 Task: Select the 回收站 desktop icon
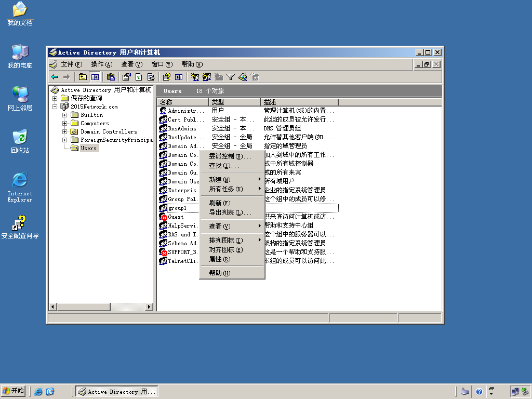20,141
